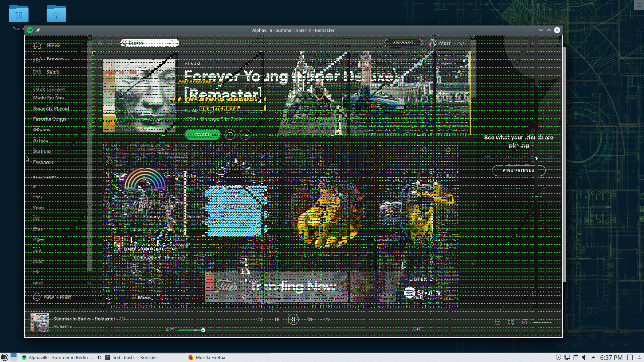Click the Spotify icon in the title bar
Viewport: 644px width, 362px height.
(30, 30)
